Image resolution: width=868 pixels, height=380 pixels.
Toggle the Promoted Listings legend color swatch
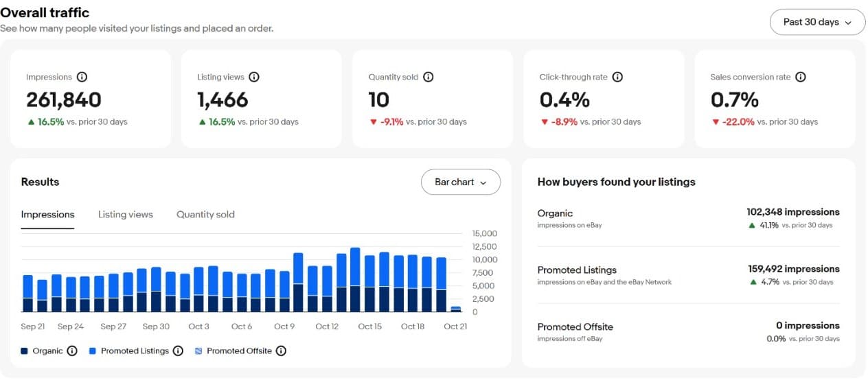tap(93, 351)
